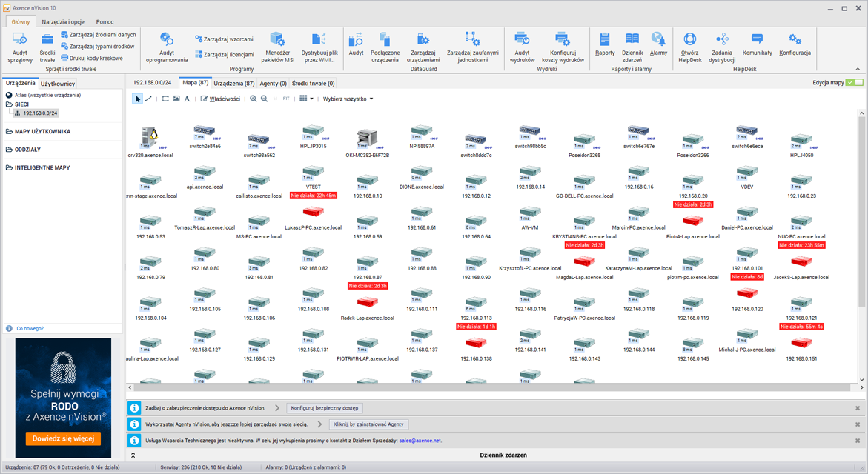Open Audyt sprzętowy in the ribbon
Viewport: 868px width, 474px height.
pos(20,47)
